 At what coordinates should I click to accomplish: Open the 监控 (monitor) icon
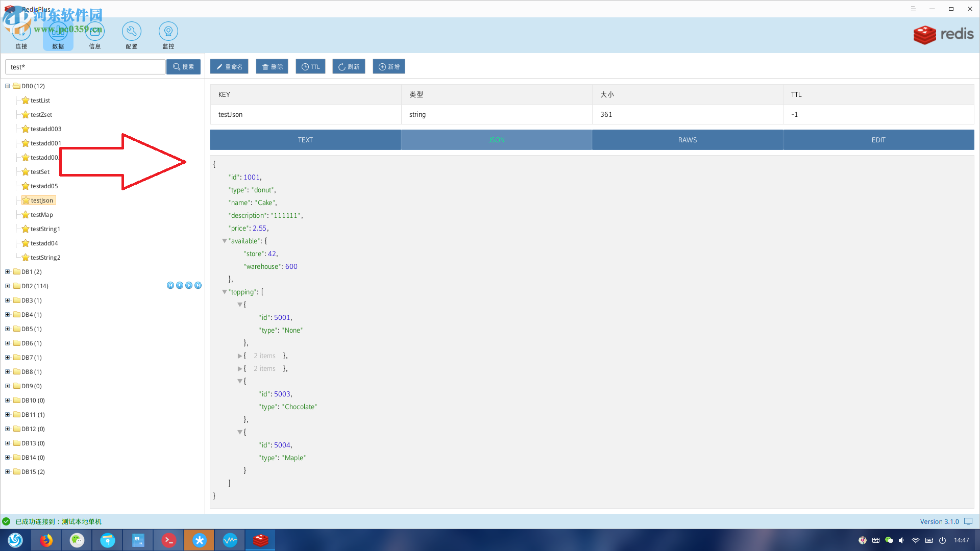(168, 31)
